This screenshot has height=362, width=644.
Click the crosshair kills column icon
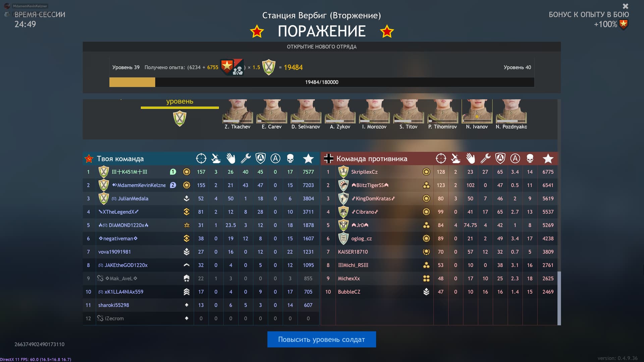coord(201,158)
